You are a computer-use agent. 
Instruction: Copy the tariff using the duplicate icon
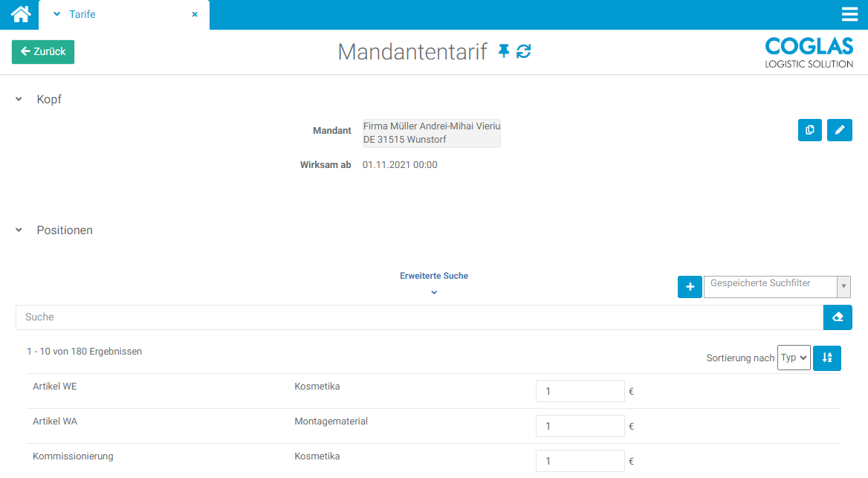tap(809, 130)
